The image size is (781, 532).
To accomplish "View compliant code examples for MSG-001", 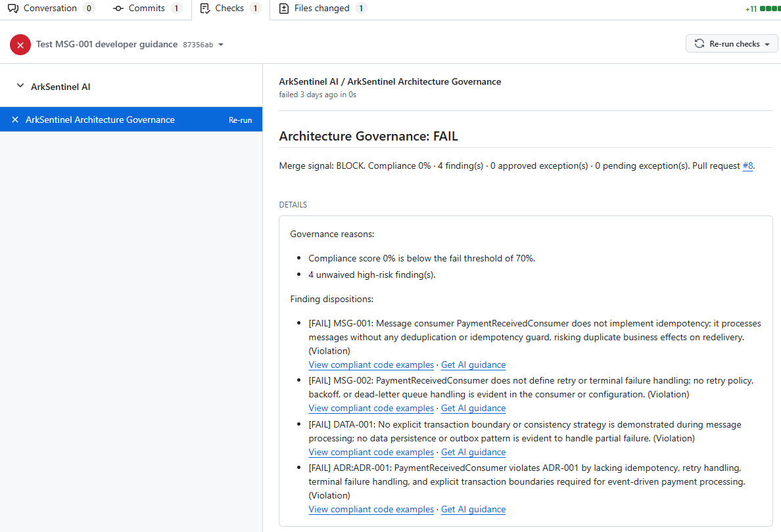I will point(371,365).
